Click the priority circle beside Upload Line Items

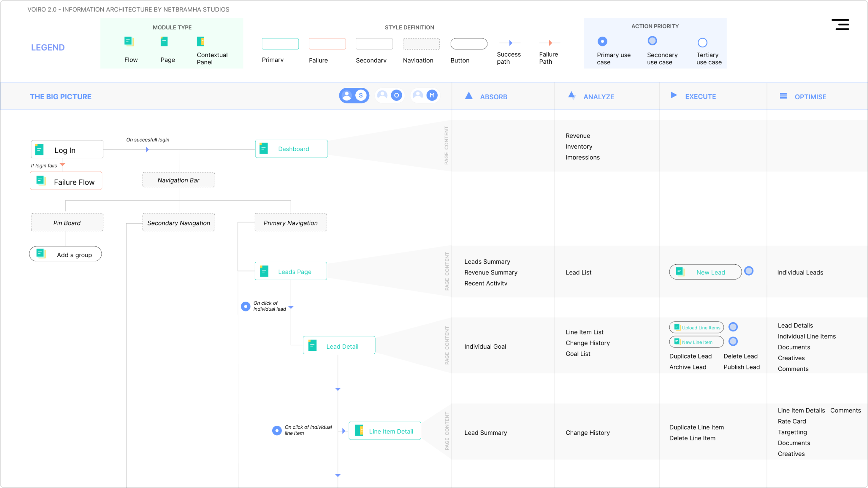click(733, 327)
